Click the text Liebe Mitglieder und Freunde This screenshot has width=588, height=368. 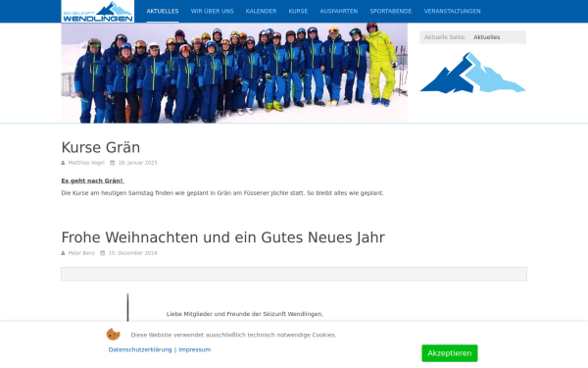coord(244,314)
